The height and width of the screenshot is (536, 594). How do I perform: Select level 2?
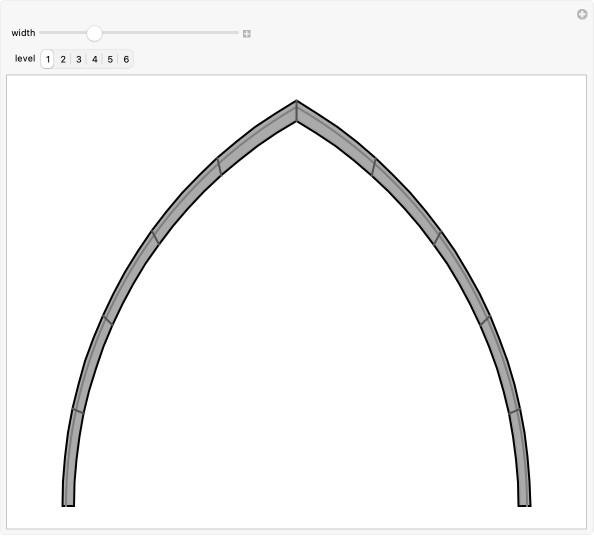tap(63, 59)
